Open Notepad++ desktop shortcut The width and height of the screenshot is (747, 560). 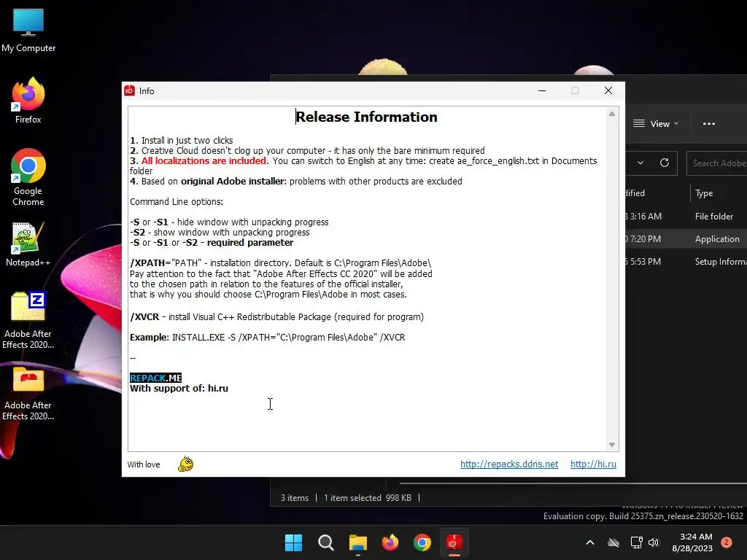point(28,244)
